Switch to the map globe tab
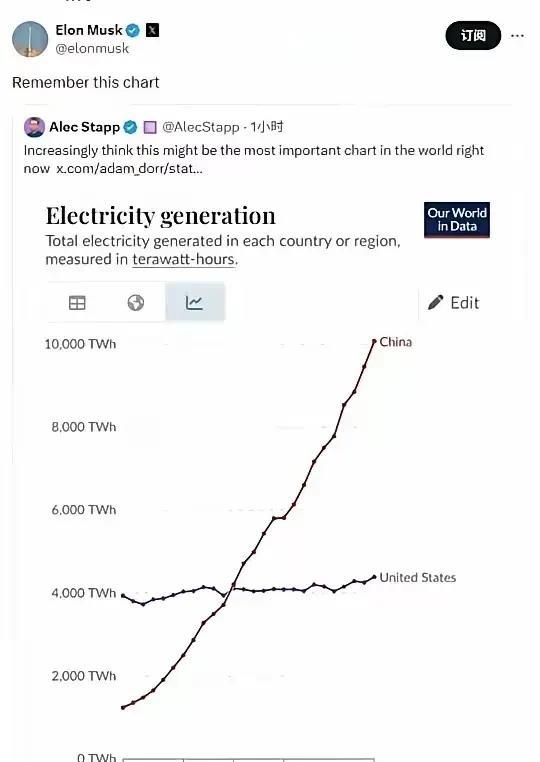 coord(136,302)
